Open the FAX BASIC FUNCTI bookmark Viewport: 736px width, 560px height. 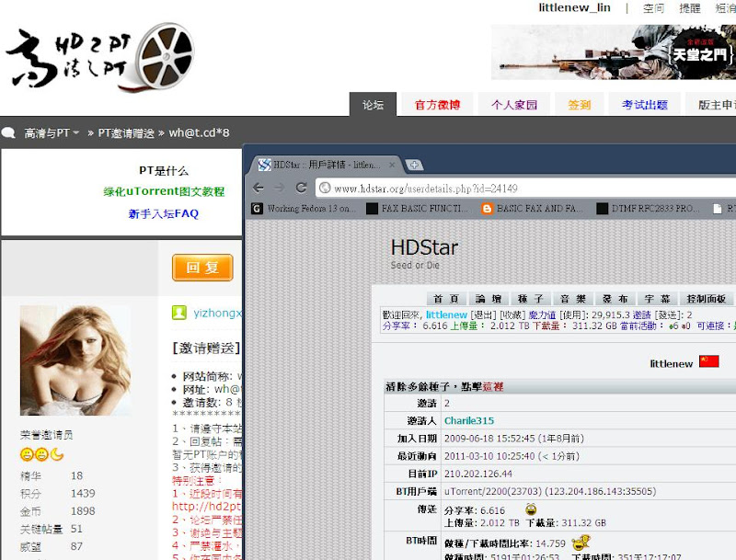(418, 209)
